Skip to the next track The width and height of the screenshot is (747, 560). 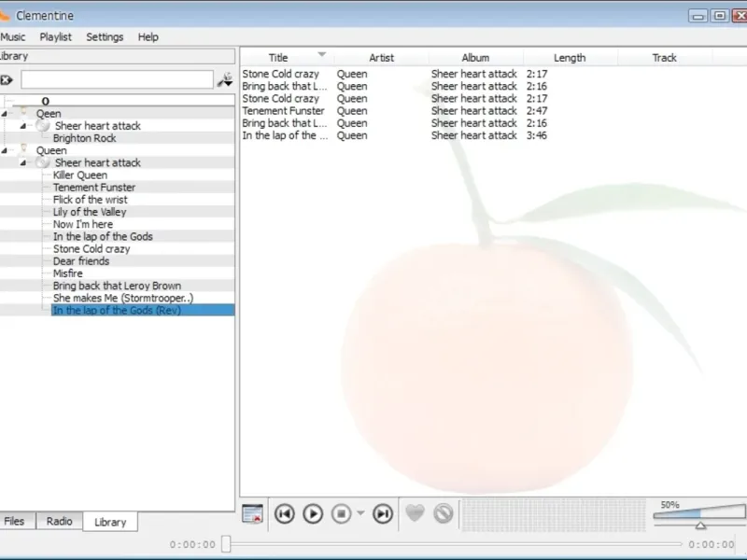(x=383, y=514)
